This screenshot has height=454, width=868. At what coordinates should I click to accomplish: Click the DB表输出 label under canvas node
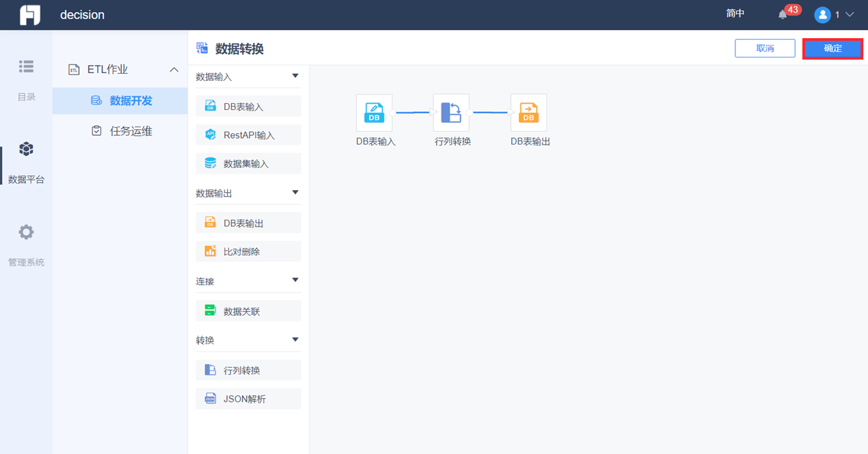(530, 141)
